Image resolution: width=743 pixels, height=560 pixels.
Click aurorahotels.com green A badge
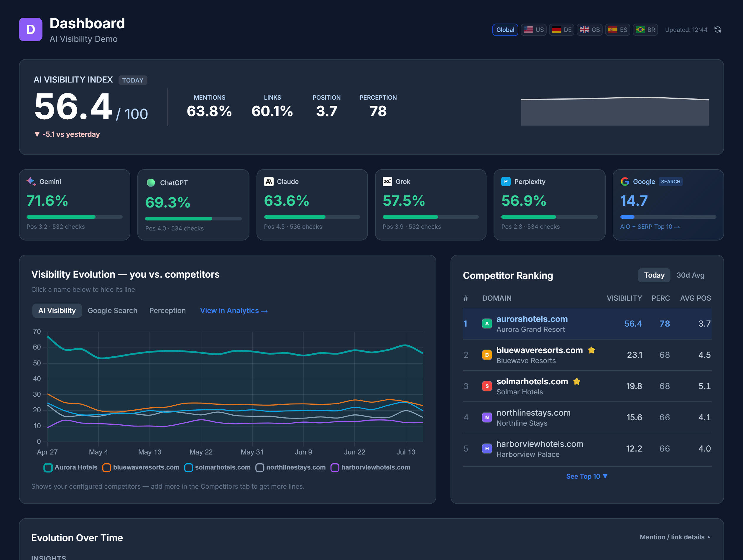tap(487, 324)
